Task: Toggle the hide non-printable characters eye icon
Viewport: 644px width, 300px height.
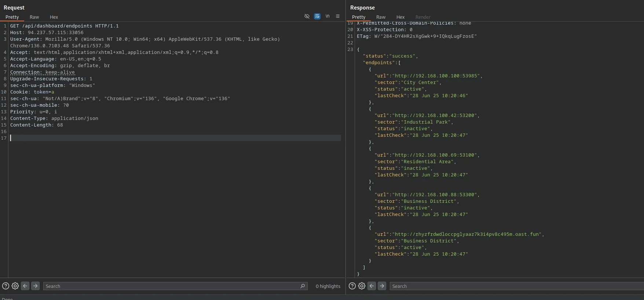Action: [x=307, y=16]
